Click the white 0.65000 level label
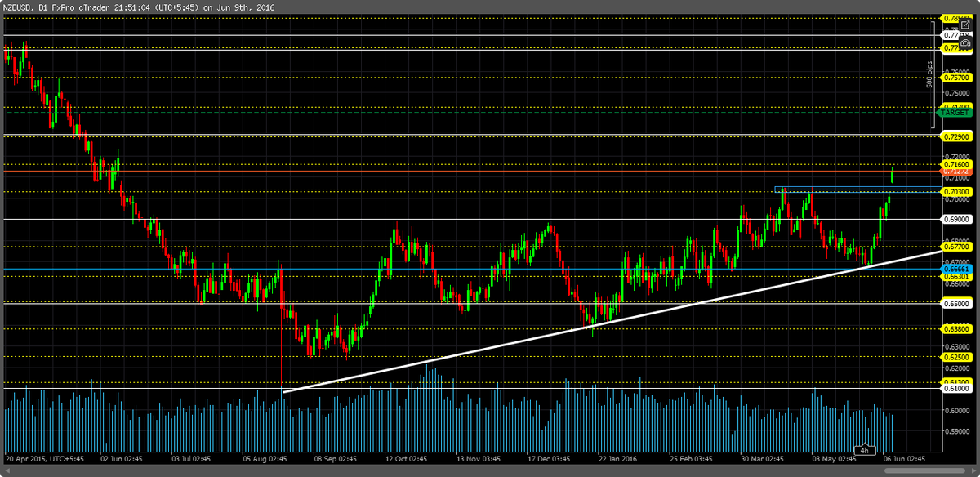Viewport: 980px width, 477px height. click(956, 303)
